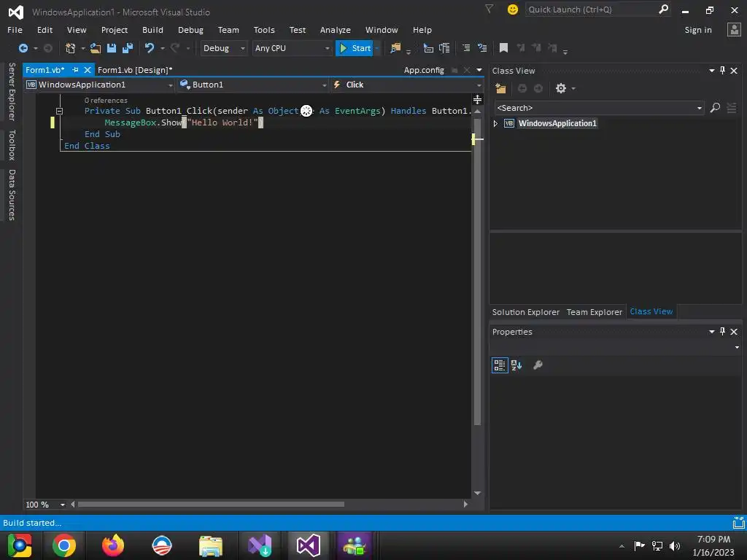Sort properties alphabetically
This screenshot has height=560, width=747.
tap(516, 365)
